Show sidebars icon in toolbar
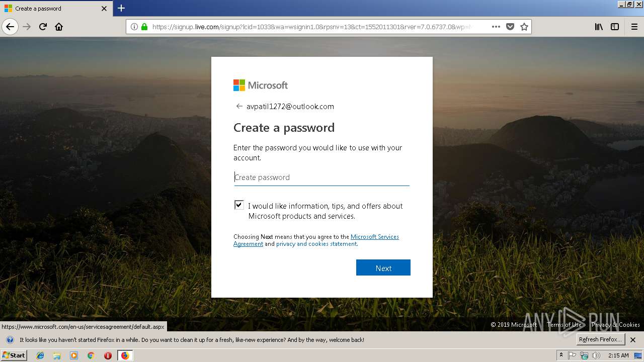The width and height of the screenshot is (644, 362). pyautogui.click(x=615, y=27)
